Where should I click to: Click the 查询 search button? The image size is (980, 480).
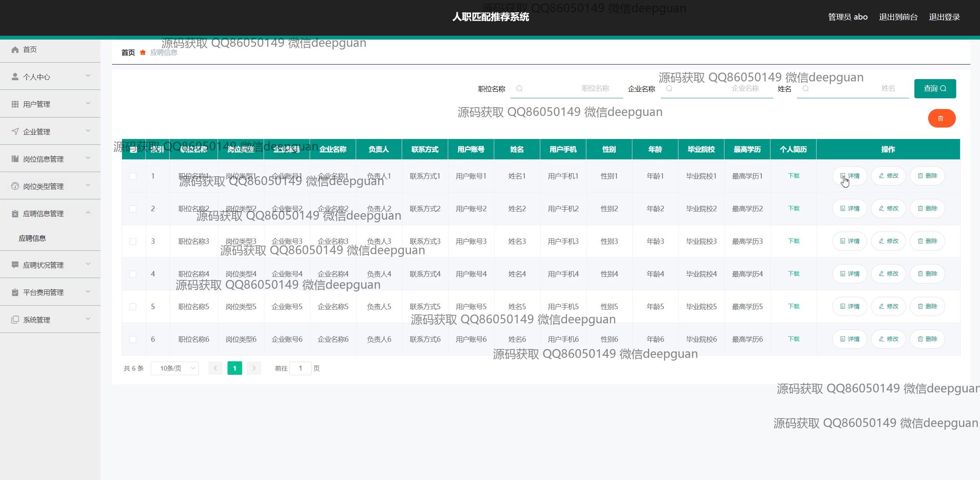pyautogui.click(x=935, y=89)
